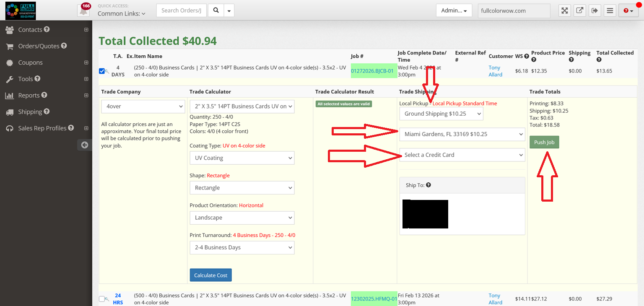
Task: Toggle fullscreen with the expand arrows icon
Action: pyautogui.click(x=565, y=10)
